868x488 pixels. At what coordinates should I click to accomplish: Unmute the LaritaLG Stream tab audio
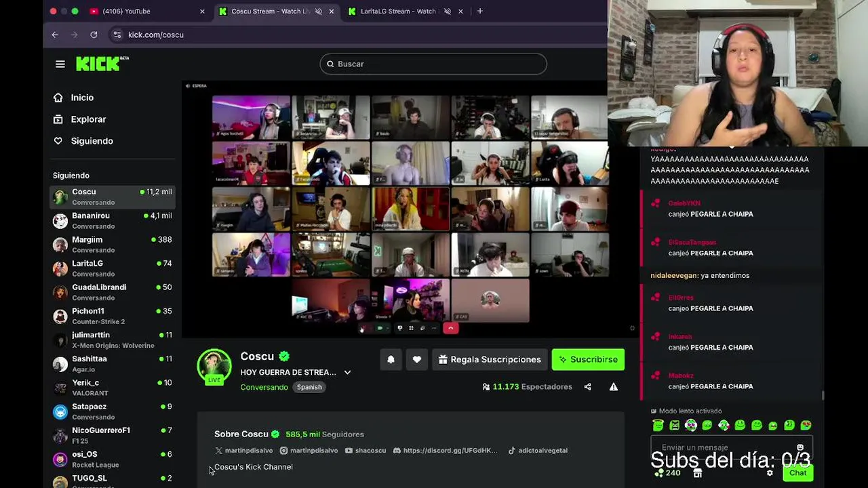(447, 11)
